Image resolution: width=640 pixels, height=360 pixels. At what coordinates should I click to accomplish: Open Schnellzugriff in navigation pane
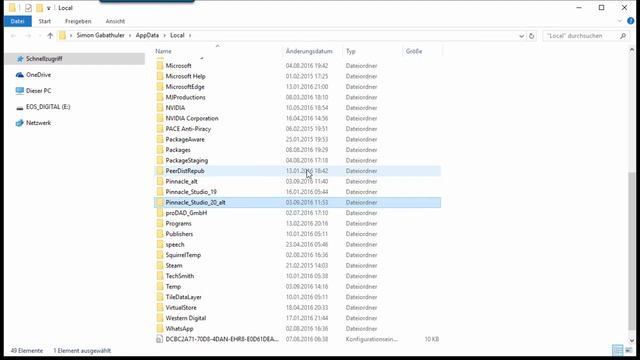[44, 59]
